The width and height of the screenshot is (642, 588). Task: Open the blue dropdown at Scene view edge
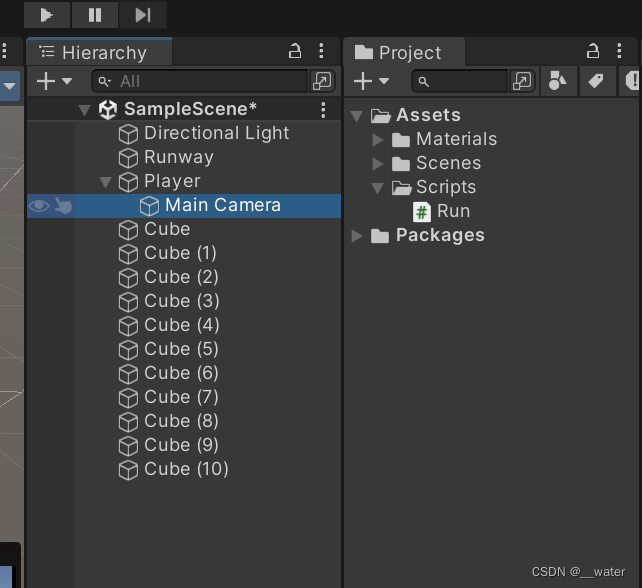pos(10,86)
